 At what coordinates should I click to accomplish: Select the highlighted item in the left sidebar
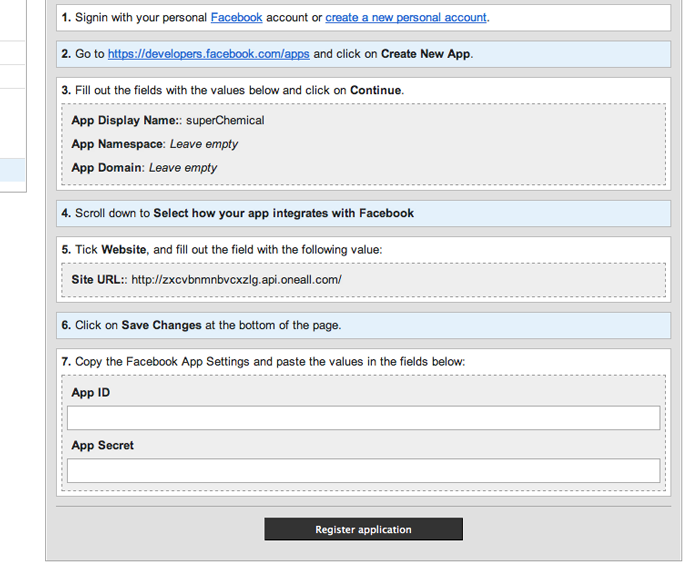coord(12,170)
